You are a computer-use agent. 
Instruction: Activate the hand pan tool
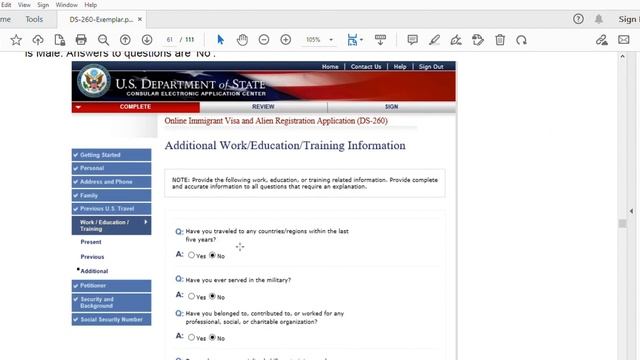(242, 40)
